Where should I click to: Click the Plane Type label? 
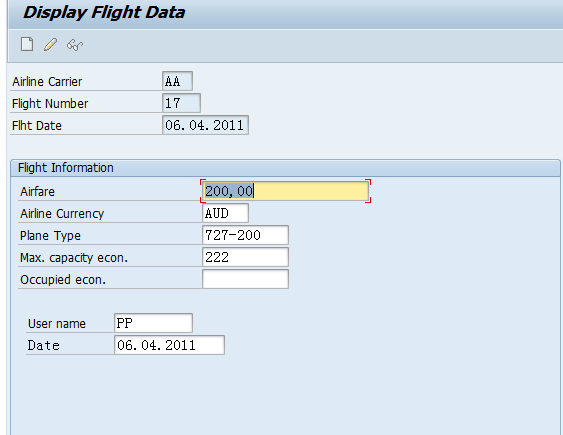tap(50, 235)
